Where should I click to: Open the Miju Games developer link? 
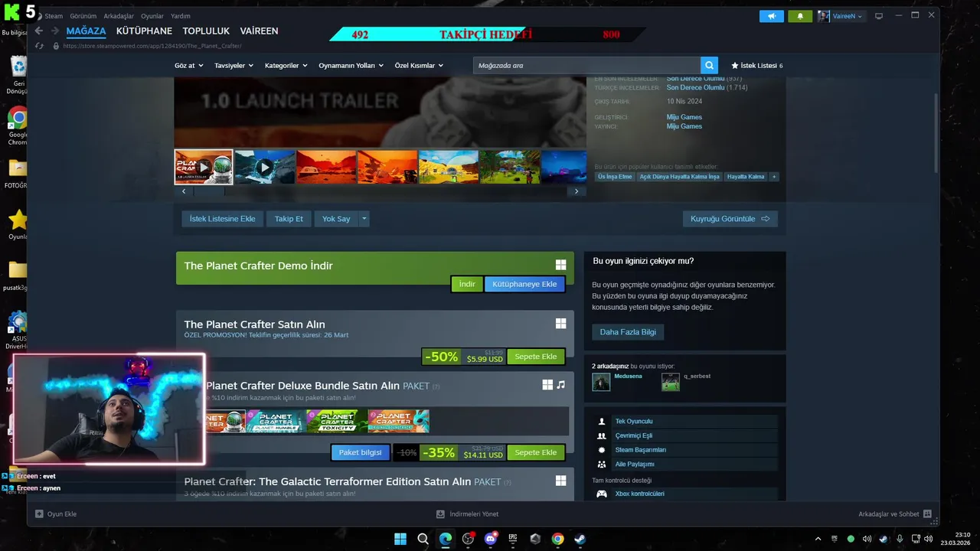click(684, 117)
